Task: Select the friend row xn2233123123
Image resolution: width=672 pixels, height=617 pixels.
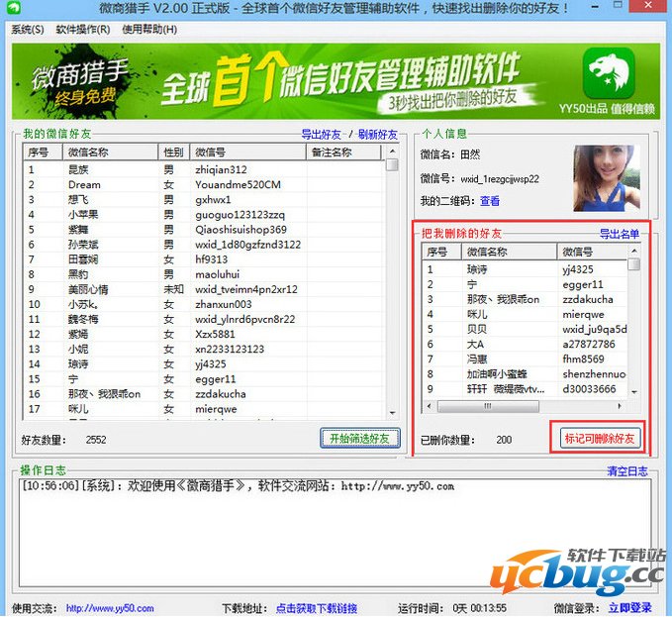Action: (203, 349)
